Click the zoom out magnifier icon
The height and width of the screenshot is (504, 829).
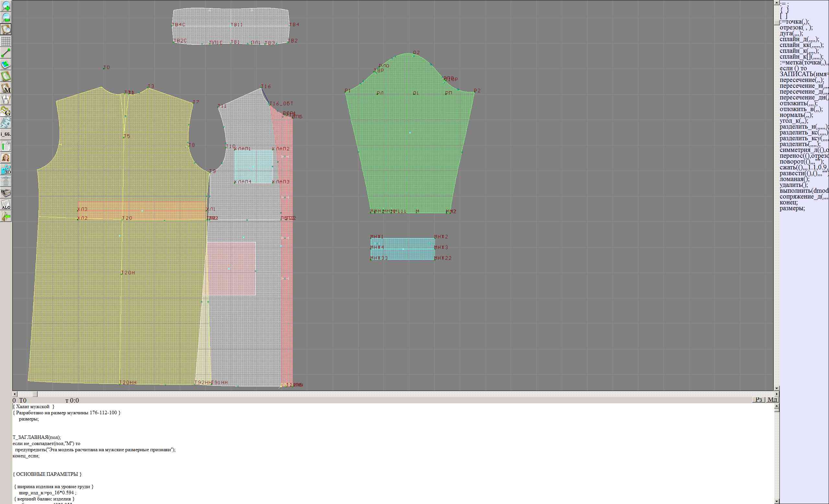click(x=6, y=17)
